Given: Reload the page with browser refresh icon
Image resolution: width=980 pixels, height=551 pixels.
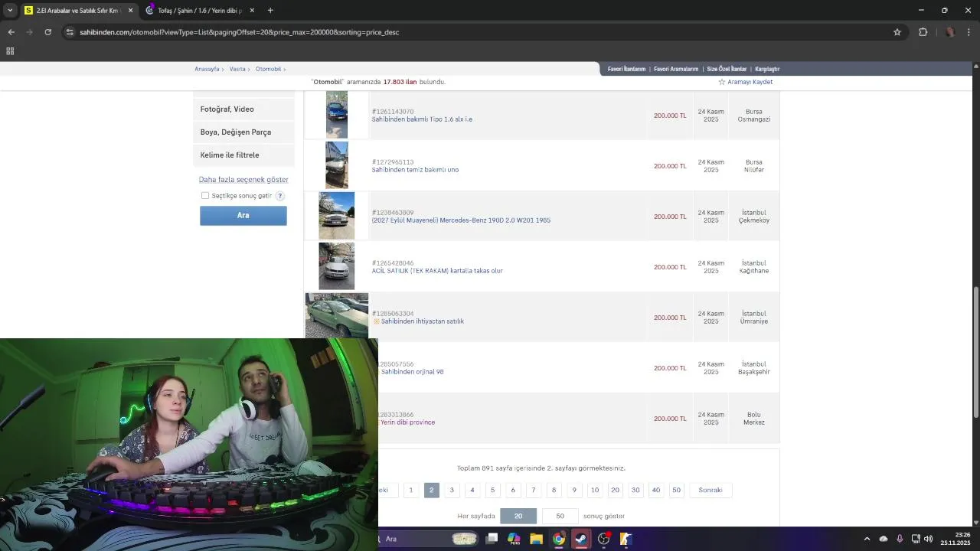Looking at the screenshot, I should click(x=47, y=32).
